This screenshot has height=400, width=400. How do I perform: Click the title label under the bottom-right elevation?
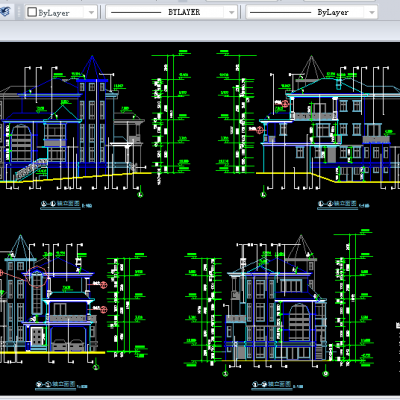pos(272,384)
